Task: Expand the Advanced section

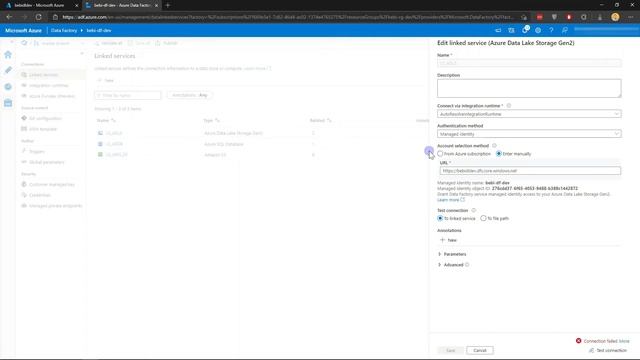Action: (x=451, y=265)
